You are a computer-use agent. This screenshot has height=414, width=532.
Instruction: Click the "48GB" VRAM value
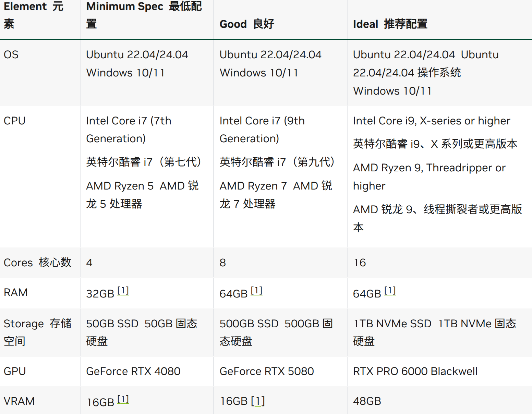367,401
